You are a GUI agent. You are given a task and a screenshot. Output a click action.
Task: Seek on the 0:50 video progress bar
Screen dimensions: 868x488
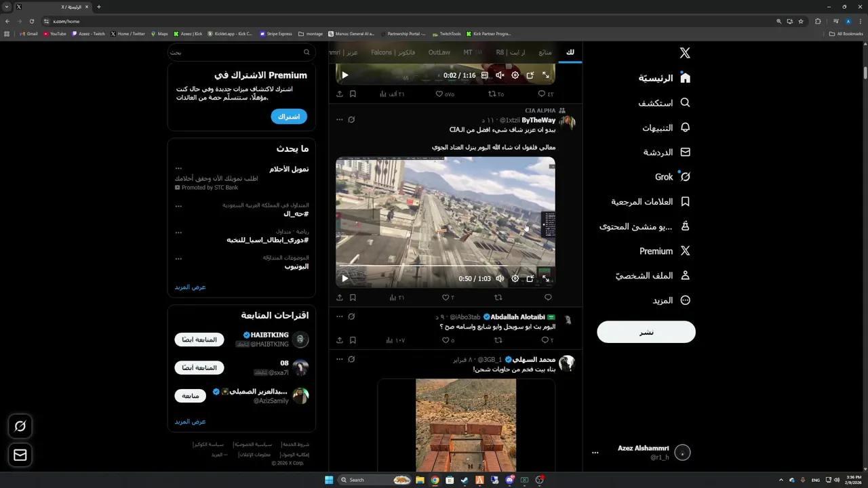[445, 266]
